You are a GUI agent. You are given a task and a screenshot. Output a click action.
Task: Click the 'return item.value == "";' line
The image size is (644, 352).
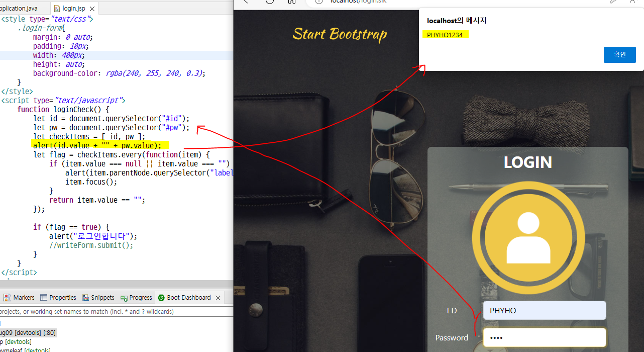pyautogui.click(x=97, y=200)
